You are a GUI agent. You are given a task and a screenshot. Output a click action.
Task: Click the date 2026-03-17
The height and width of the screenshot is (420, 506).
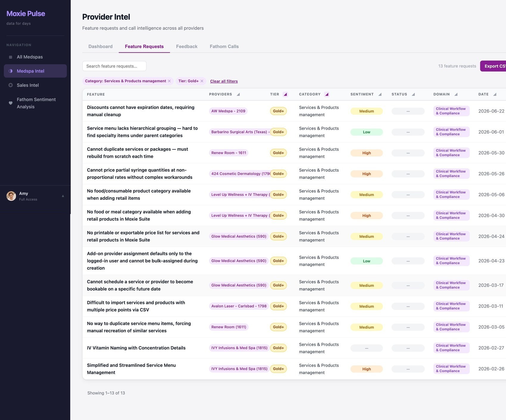491,285
